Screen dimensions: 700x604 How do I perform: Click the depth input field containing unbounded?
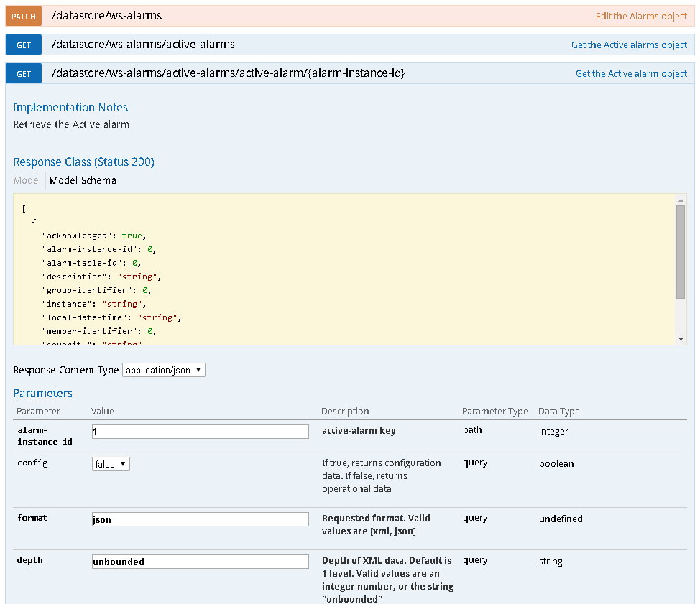200,562
